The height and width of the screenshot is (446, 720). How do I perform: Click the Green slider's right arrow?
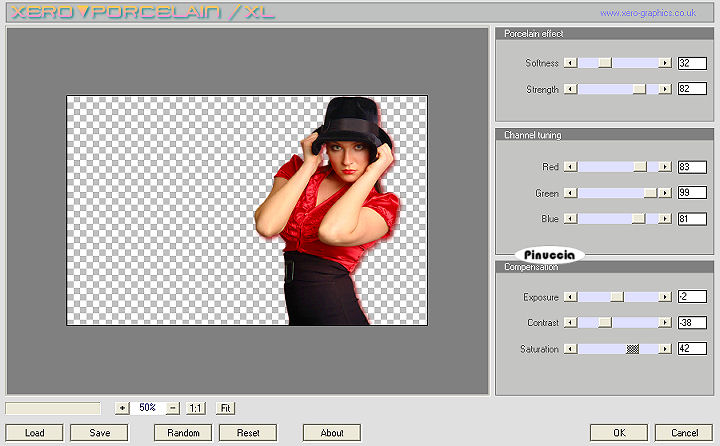tap(665, 193)
